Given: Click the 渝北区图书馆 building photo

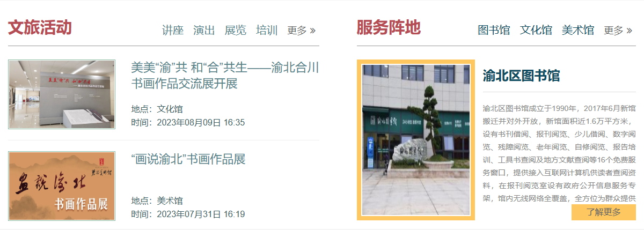Looking at the screenshot, I should [x=416, y=140].
